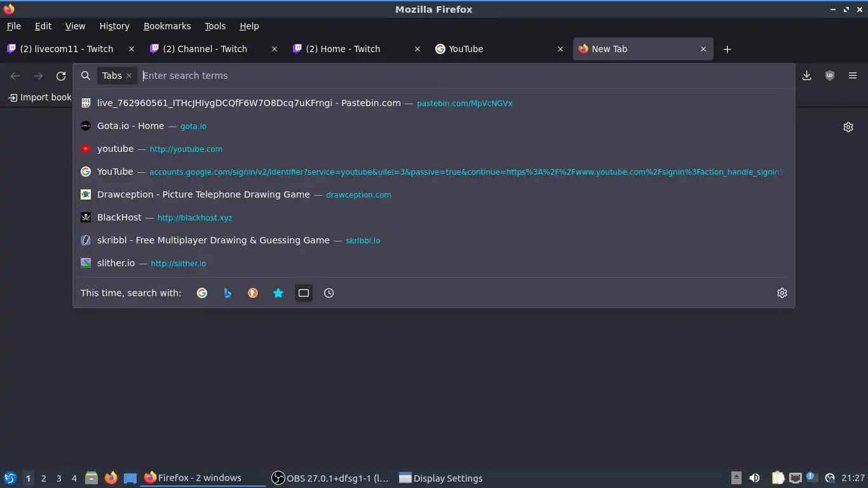Viewport: 868px width, 488px height.
Task: Click the back navigation arrow
Action: 15,76
